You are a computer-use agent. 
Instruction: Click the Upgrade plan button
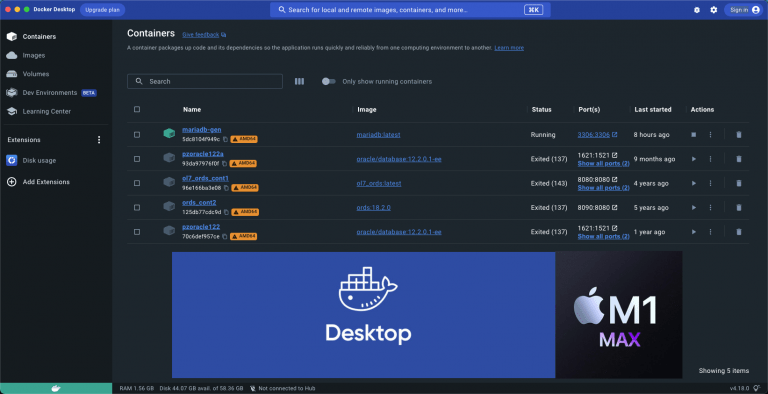[x=102, y=10]
